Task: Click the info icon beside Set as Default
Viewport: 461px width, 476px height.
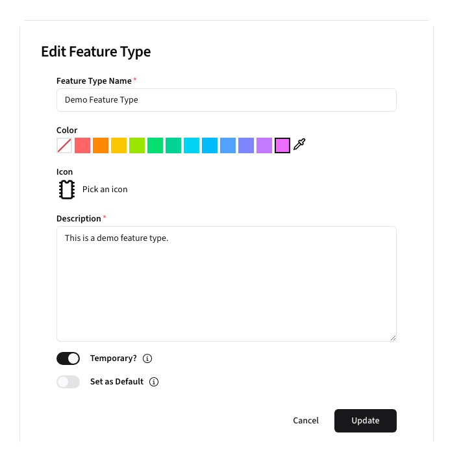Action: [x=154, y=382]
